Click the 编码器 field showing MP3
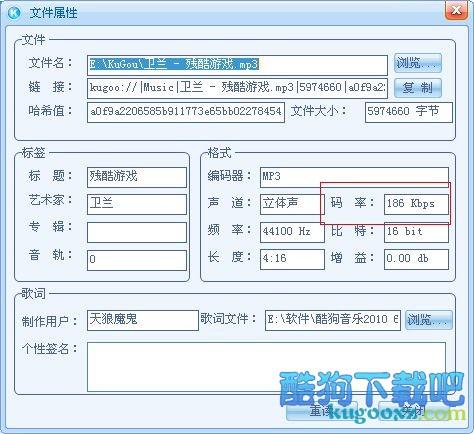Viewport: 474px width, 434px height. 354,177
